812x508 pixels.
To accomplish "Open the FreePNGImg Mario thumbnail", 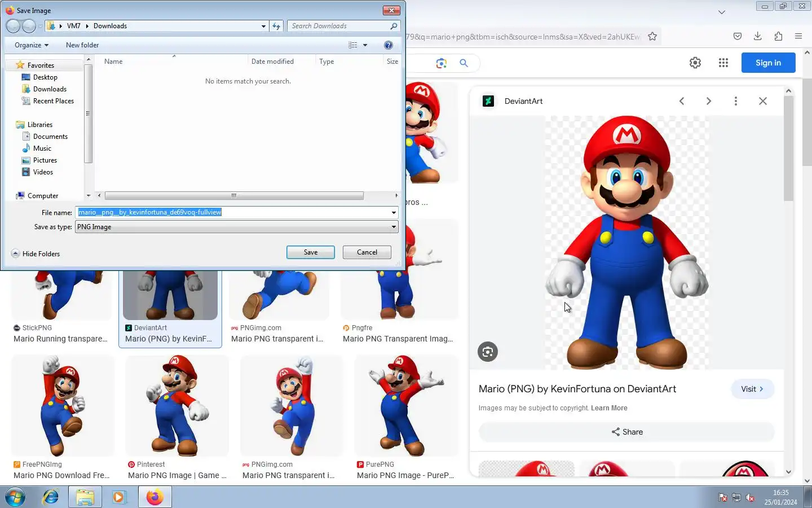I will pyautogui.click(x=63, y=406).
